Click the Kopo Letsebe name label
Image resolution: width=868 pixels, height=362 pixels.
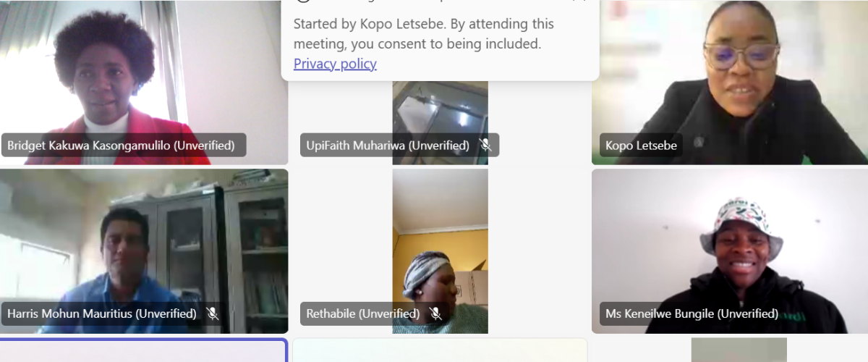coord(642,146)
